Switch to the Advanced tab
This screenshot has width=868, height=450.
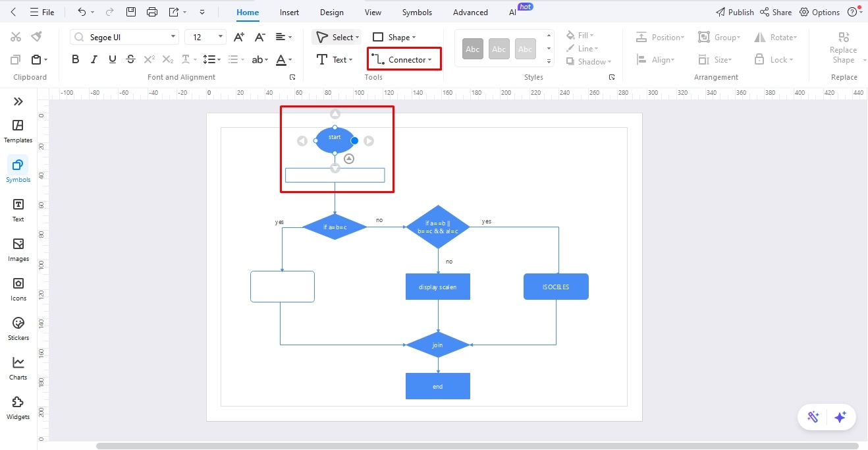[470, 12]
